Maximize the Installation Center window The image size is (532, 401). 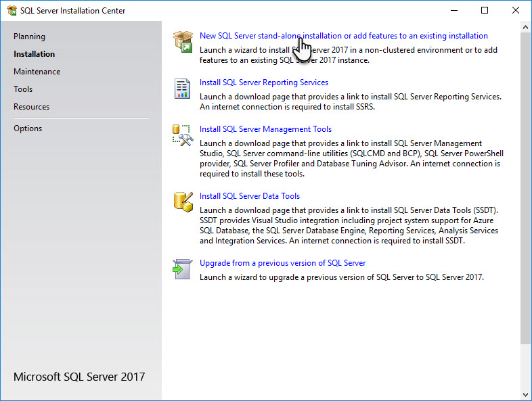click(485, 11)
